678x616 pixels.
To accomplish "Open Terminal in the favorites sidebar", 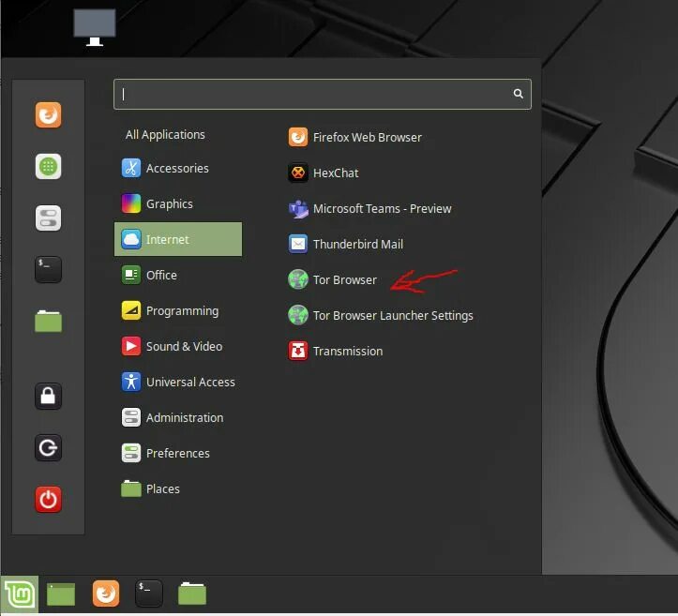I will 48,269.
